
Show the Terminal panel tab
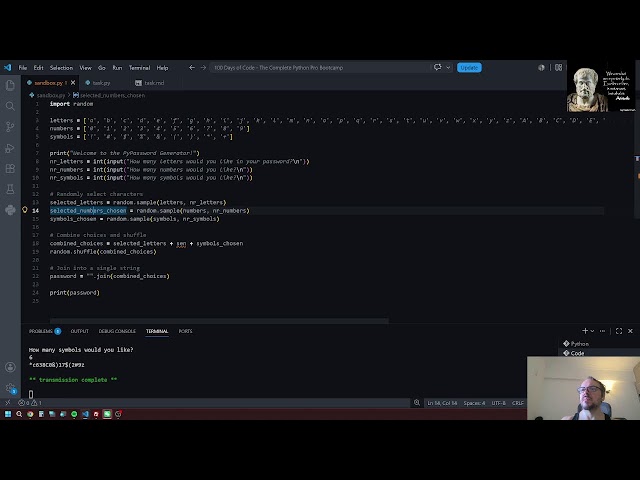pyautogui.click(x=157, y=331)
